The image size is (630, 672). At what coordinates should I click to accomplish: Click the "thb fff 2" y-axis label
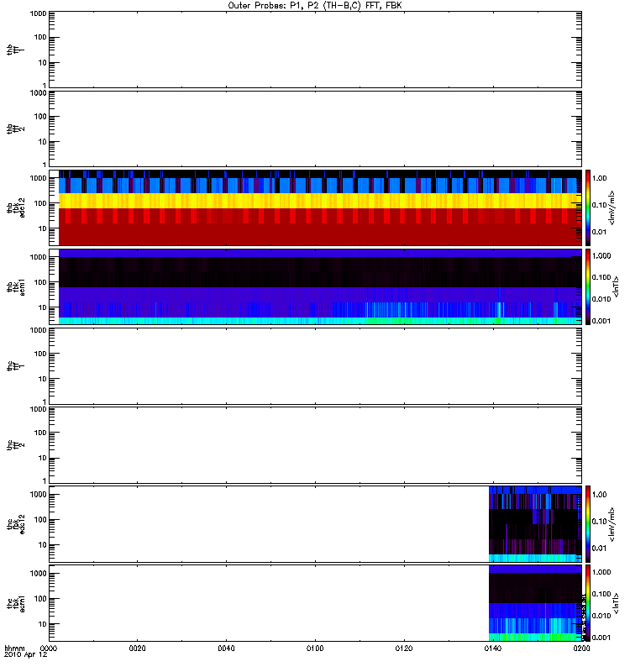(x=15, y=129)
